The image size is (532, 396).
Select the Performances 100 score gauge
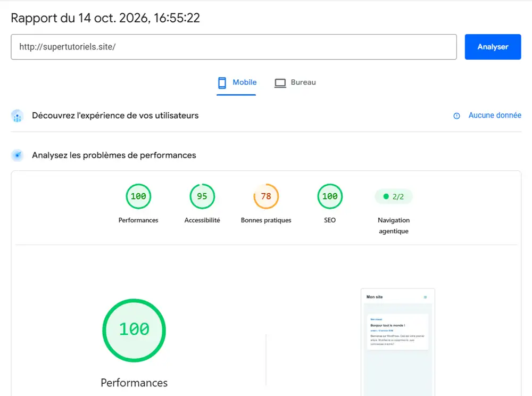[138, 196]
